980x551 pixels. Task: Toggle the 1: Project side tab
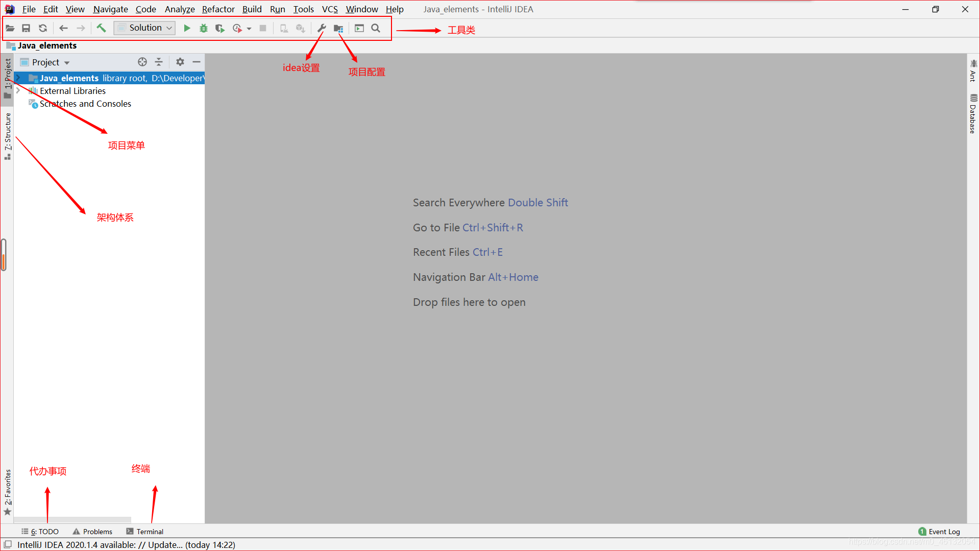[x=7, y=79]
